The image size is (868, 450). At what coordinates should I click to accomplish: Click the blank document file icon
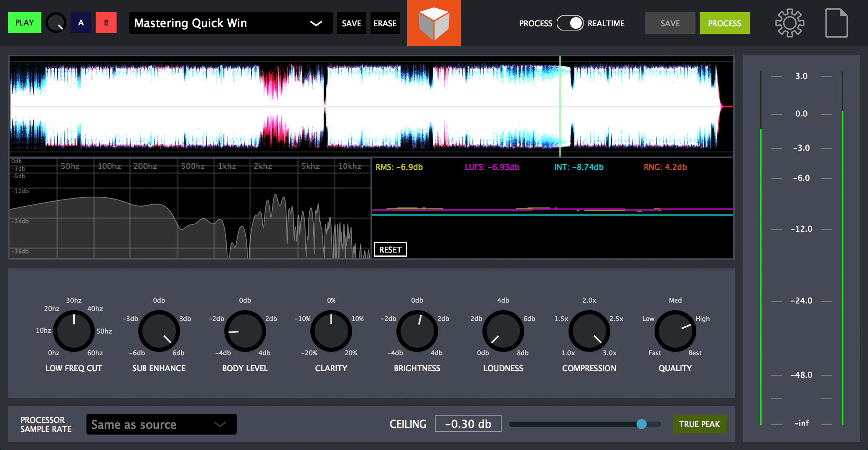[x=836, y=23]
